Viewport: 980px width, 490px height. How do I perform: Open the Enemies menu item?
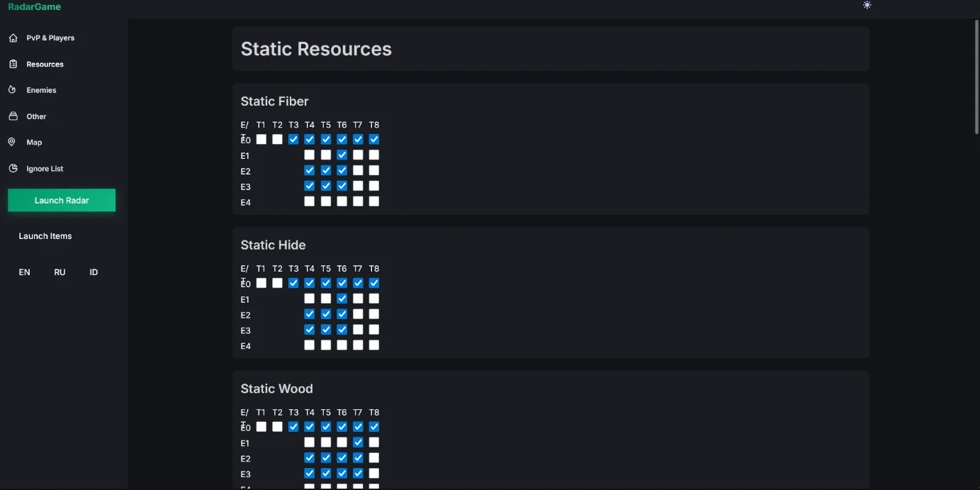coord(41,90)
